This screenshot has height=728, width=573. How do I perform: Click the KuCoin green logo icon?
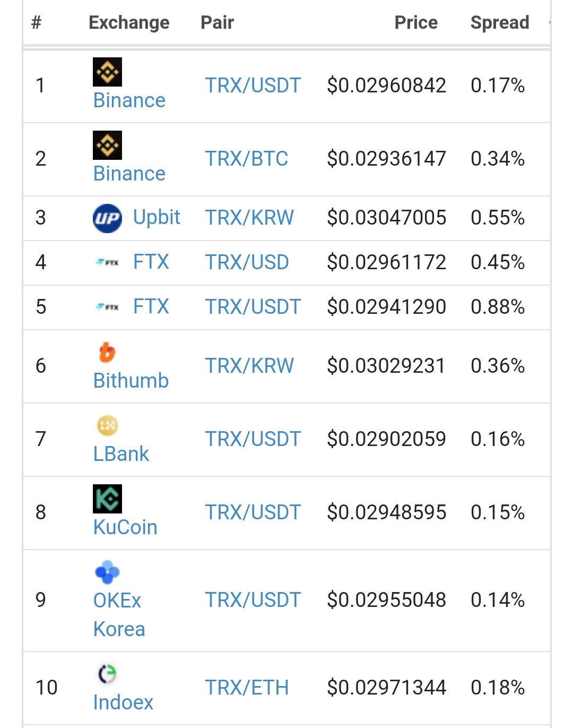pyautogui.click(x=107, y=499)
